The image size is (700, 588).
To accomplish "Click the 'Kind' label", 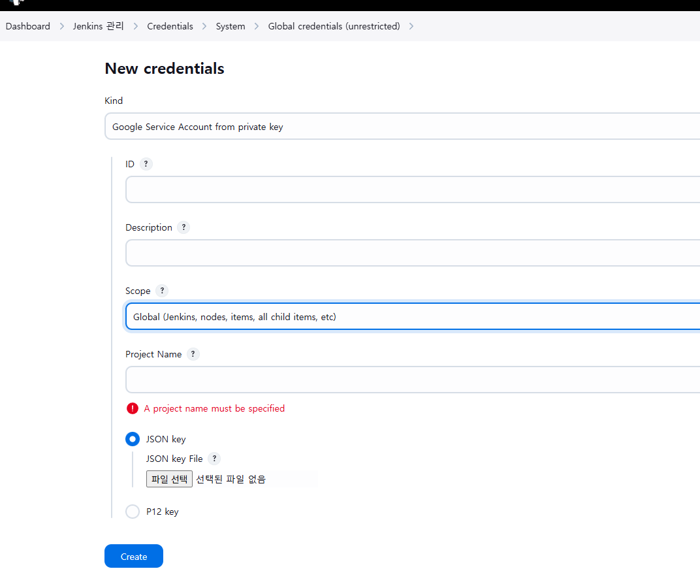I will coord(114,101).
